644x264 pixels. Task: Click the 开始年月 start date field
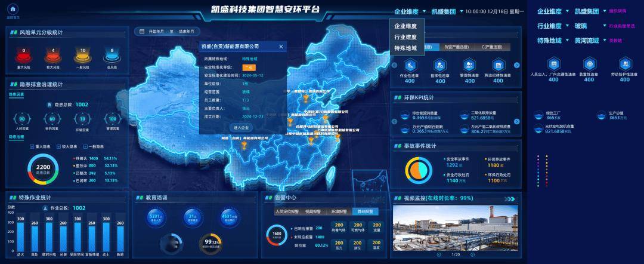(157, 31)
